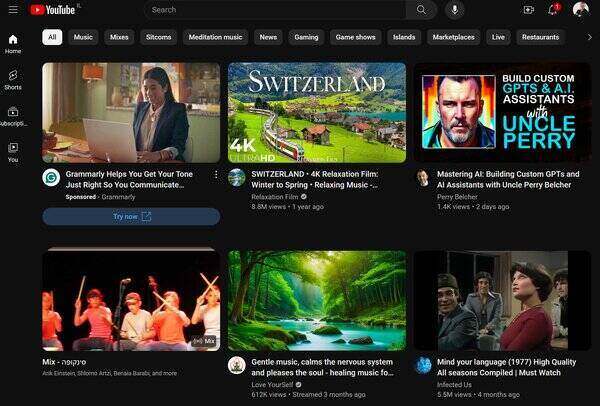Open the green forest river thumbnail

317,301
